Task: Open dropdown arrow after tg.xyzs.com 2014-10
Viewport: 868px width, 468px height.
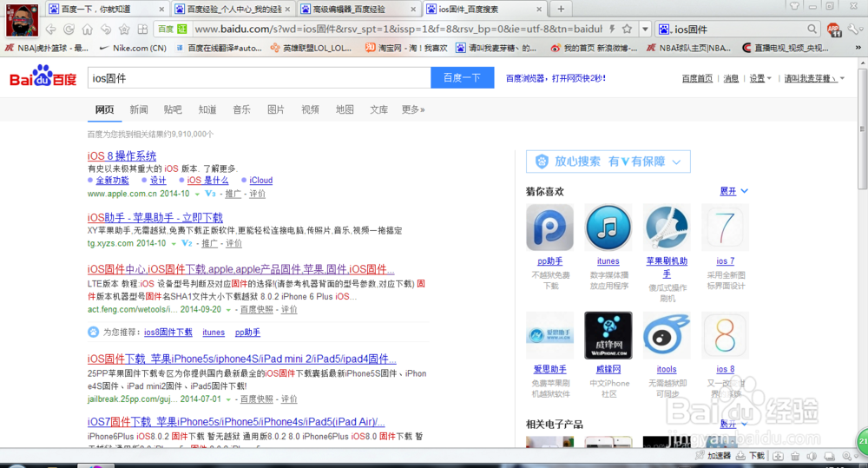Action: [174, 244]
